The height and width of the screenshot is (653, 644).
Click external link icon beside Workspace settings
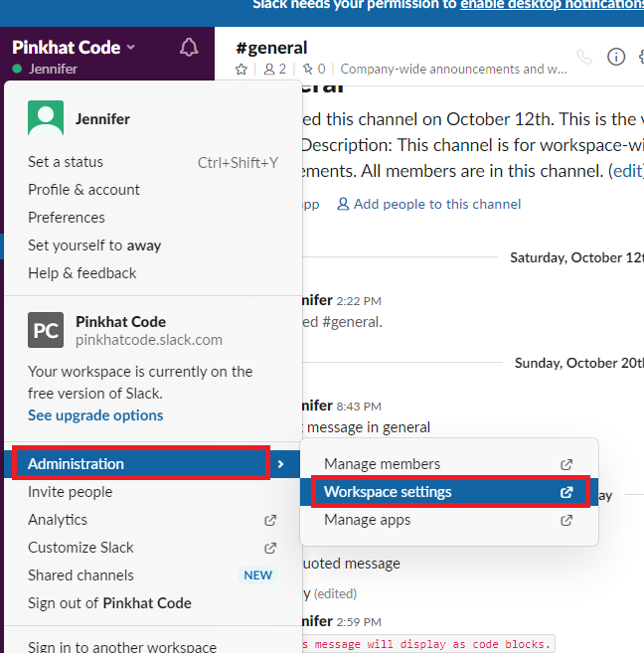[566, 492]
